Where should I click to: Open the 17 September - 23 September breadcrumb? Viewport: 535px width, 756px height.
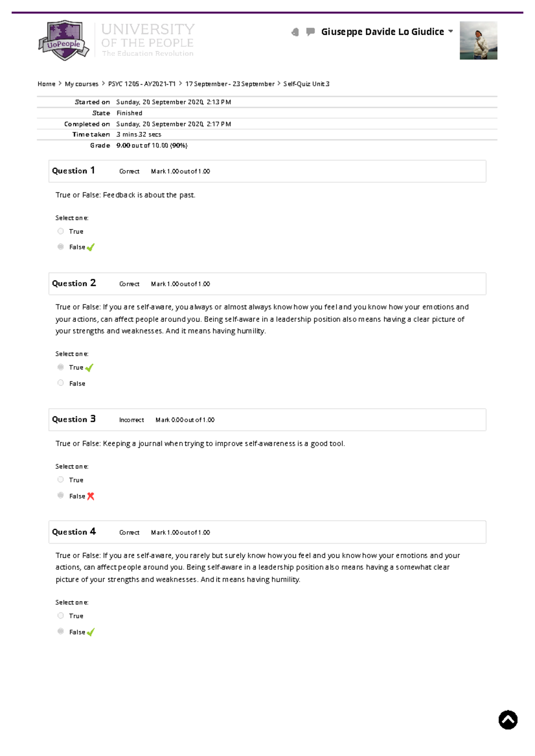pyautogui.click(x=230, y=83)
